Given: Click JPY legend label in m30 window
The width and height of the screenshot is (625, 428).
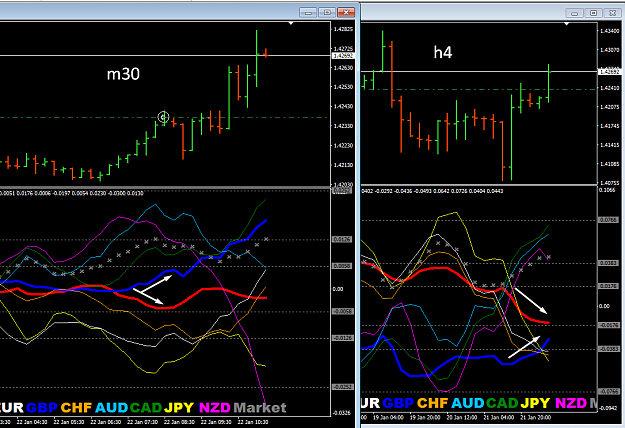Looking at the screenshot, I should 179,408.
